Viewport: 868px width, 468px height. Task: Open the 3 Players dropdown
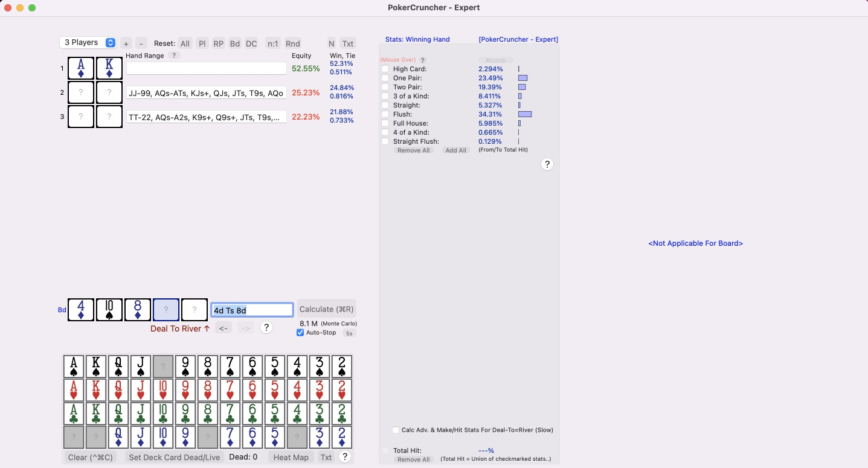pyautogui.click(x=88, y=42)
